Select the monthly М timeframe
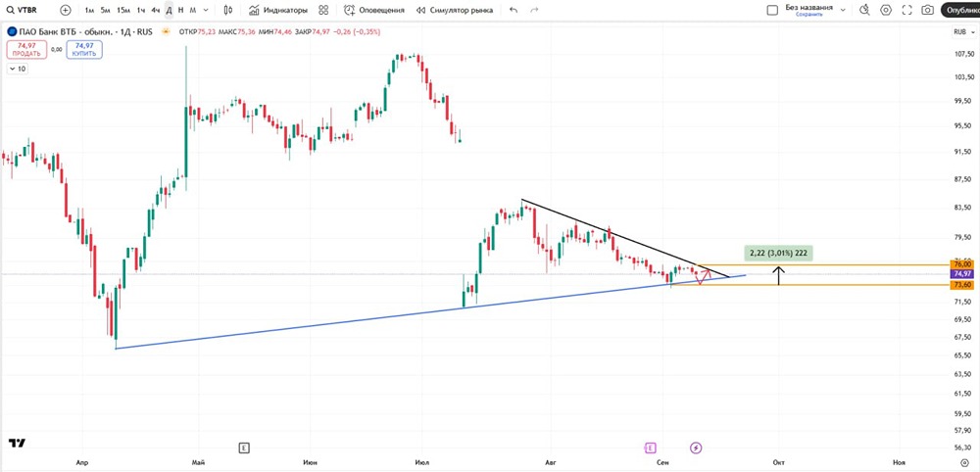The height and width of the screenshot is (472, 980). coord(192,10)
